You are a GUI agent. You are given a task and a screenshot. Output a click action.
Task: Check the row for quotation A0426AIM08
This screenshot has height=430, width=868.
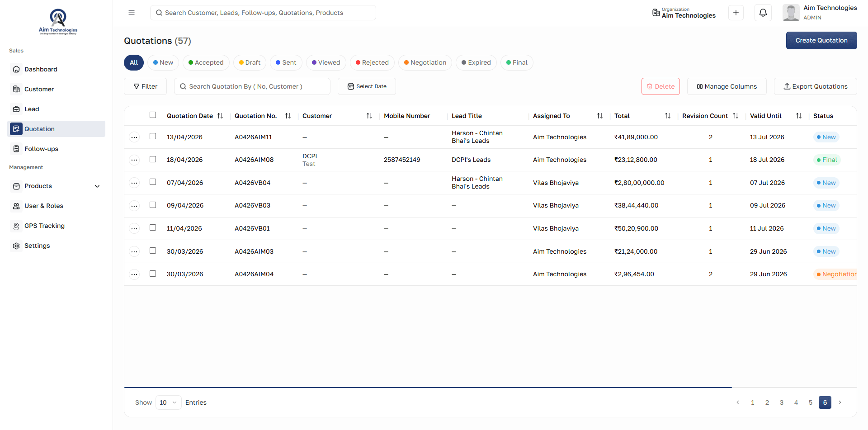tap(153, 159)
